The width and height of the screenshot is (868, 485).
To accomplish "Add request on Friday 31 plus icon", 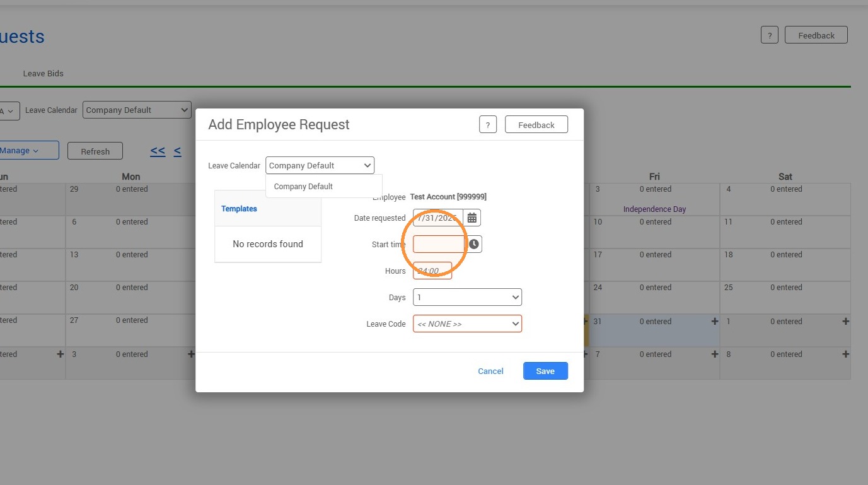I will tap(715, 321).
